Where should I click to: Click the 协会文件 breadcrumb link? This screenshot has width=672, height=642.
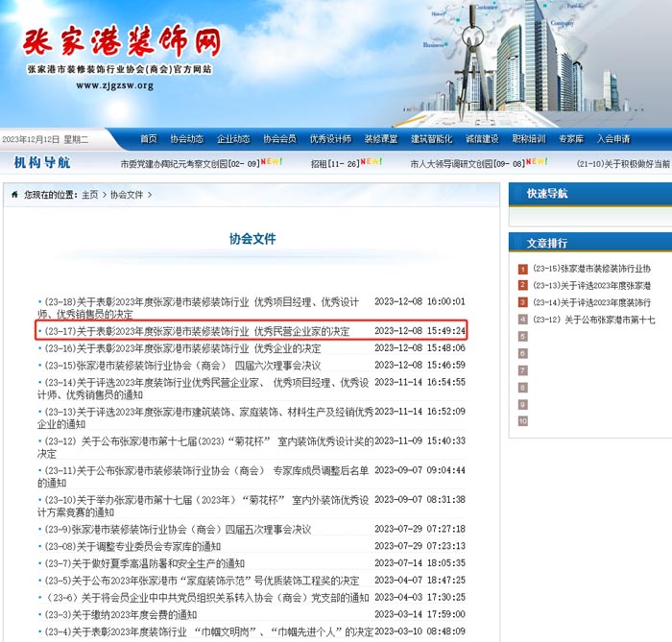click(x=126, y=195)
